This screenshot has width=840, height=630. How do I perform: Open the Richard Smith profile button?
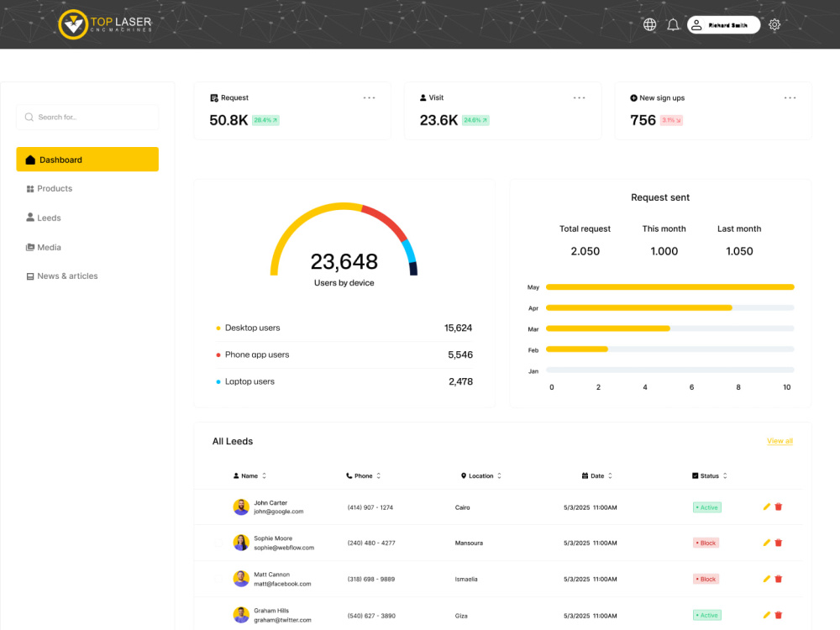pos(723,24)
